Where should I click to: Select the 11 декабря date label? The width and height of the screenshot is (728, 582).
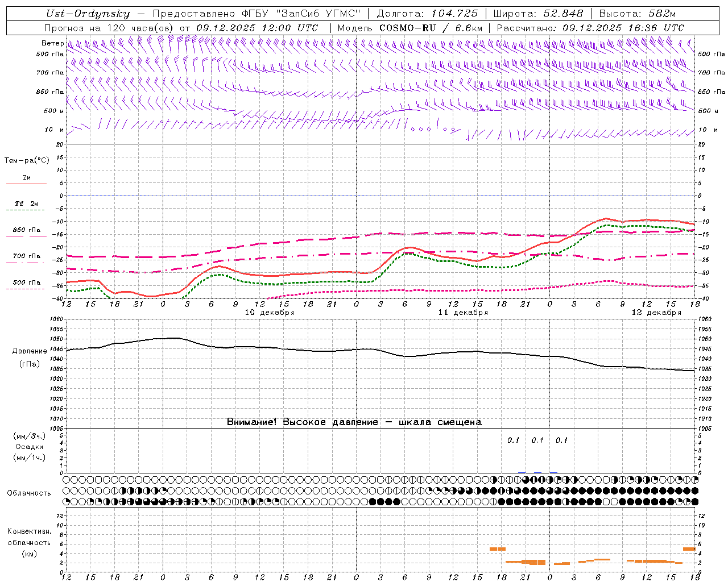pos(463,313)
